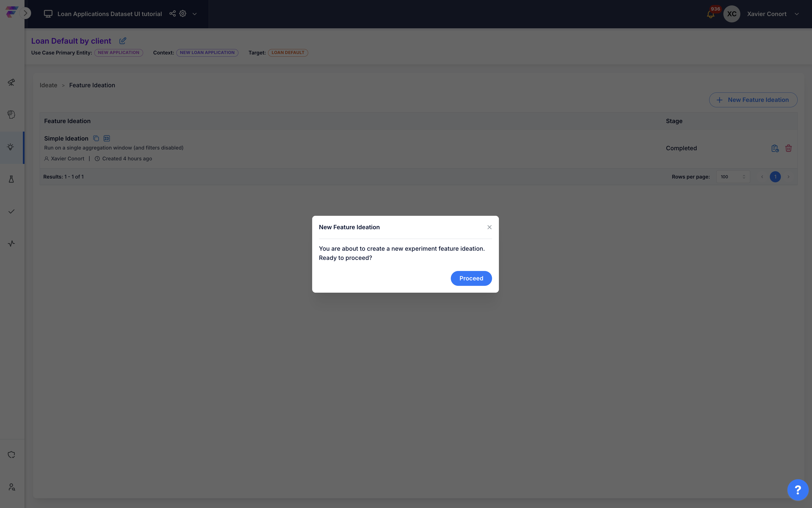This screenshot has height=508, width=812.
Task: Click the FeatureByte logo
Action: pos(11,11)
